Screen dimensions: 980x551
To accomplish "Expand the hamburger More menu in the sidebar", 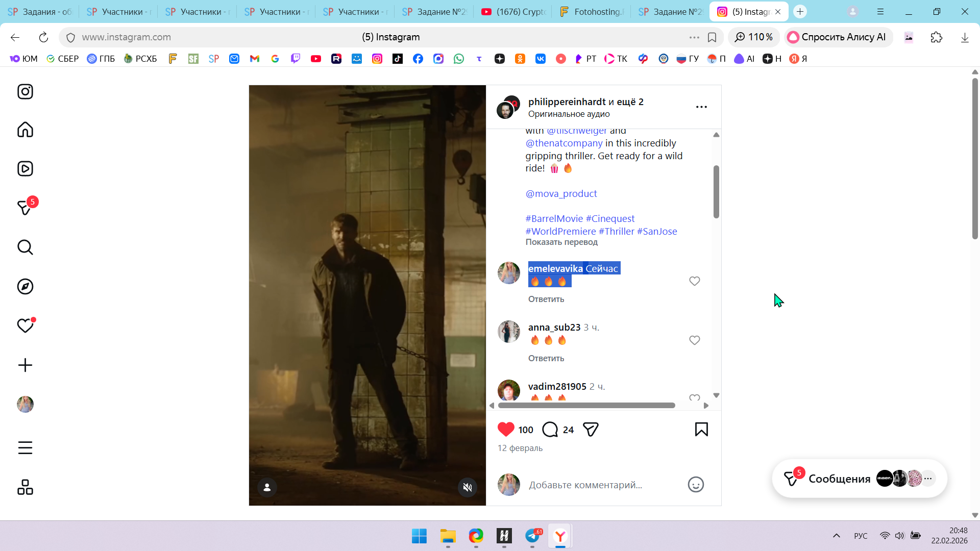I will (25, 448).
